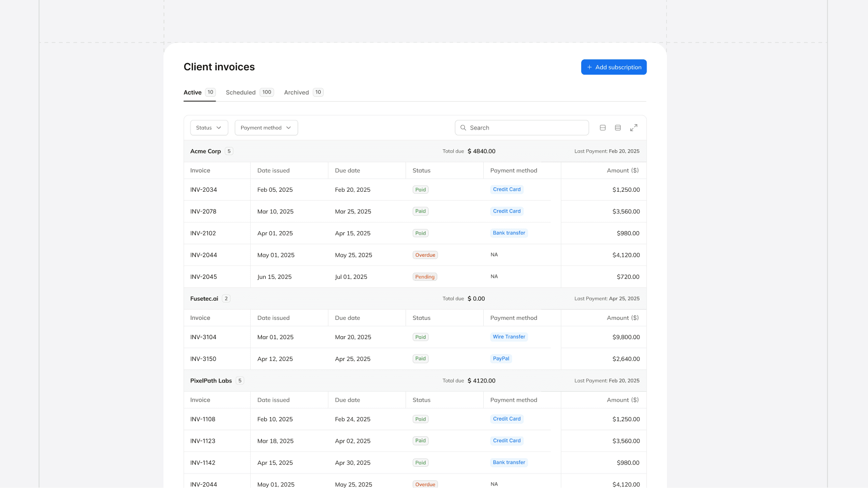Switch to the Archived tab
Image resolution: width=868 pixels, height=488 pixels.
pos(304,92)
